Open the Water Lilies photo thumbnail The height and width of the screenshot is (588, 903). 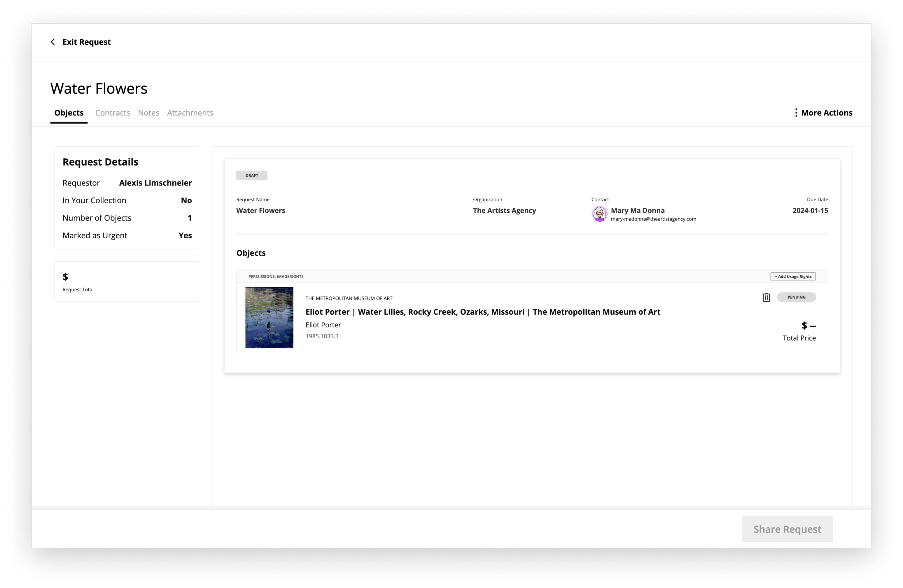(x=269, y=318)
